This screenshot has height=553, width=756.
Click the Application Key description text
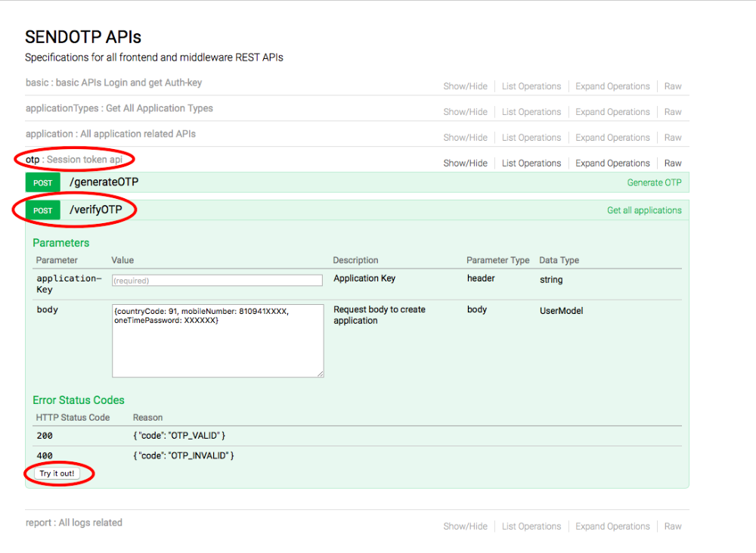tap(364, 278)
